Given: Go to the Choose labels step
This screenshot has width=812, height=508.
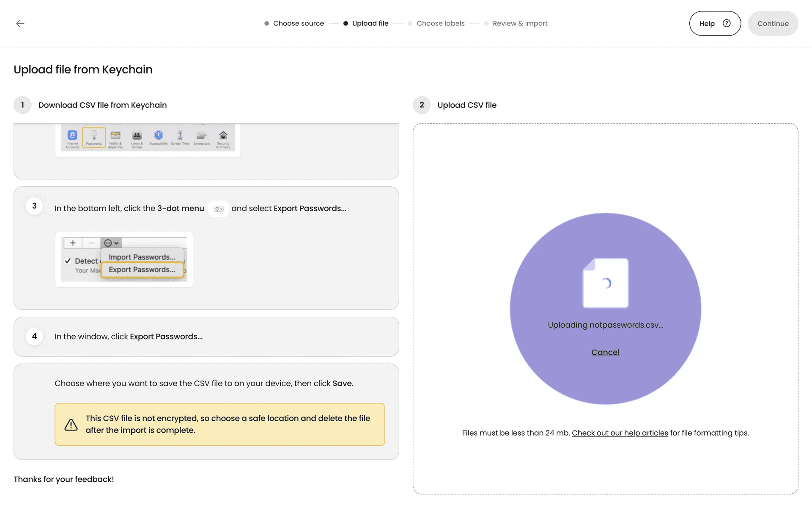Looking at the screenshot, I should coord(440,23).
